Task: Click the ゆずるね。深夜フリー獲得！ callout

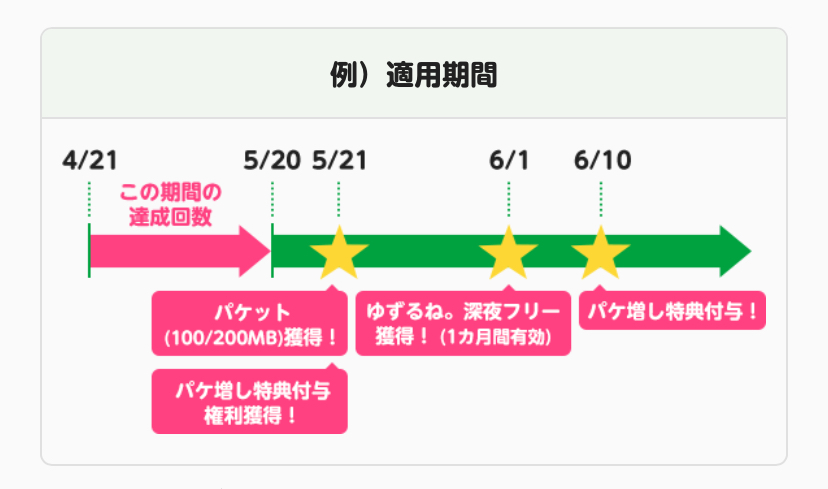Action: click(x=464, y=322)
